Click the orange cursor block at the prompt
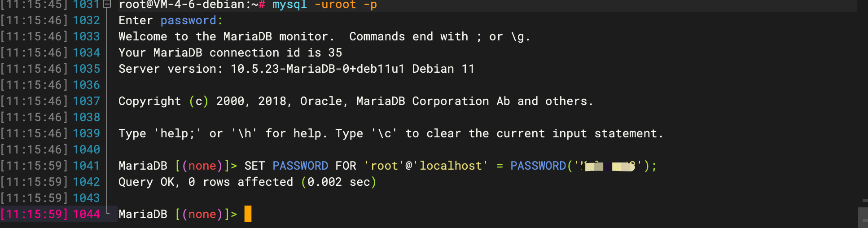This screenshot has height=228, width=868. 248,214
